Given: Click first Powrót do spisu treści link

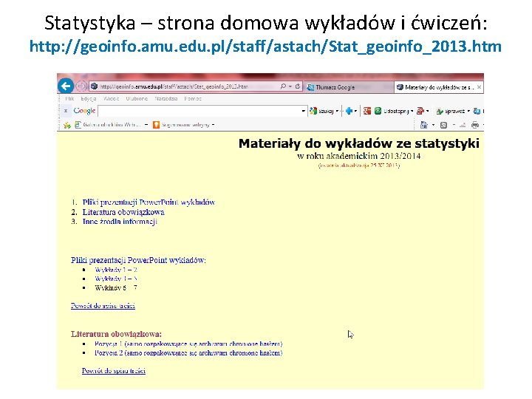Looking at the screenshot, I should tap(103, 306).
